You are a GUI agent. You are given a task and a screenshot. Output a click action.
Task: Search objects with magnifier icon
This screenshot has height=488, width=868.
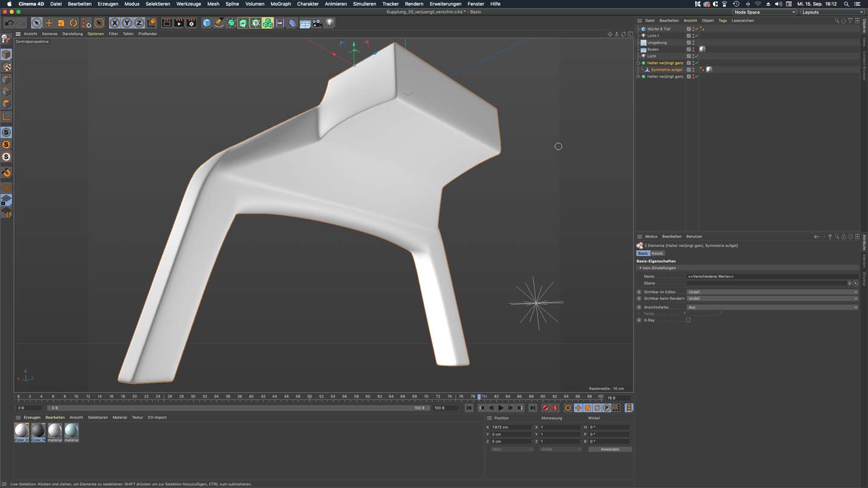tap(837, 20)
